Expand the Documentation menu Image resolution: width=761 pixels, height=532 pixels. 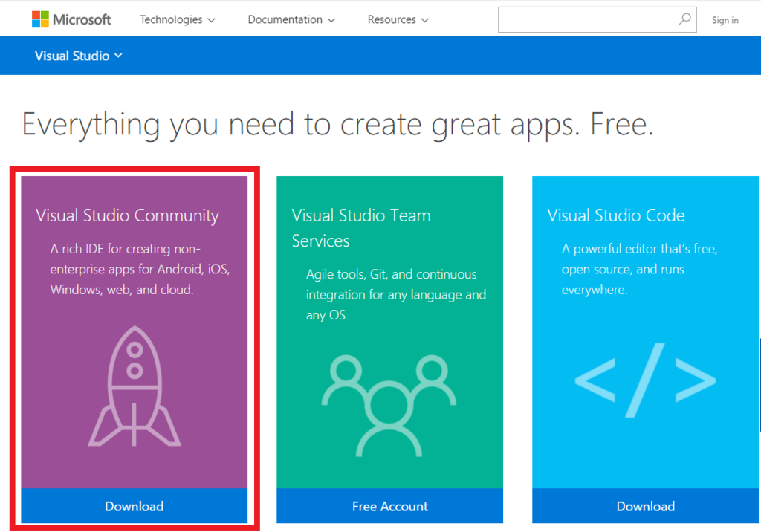291,19
